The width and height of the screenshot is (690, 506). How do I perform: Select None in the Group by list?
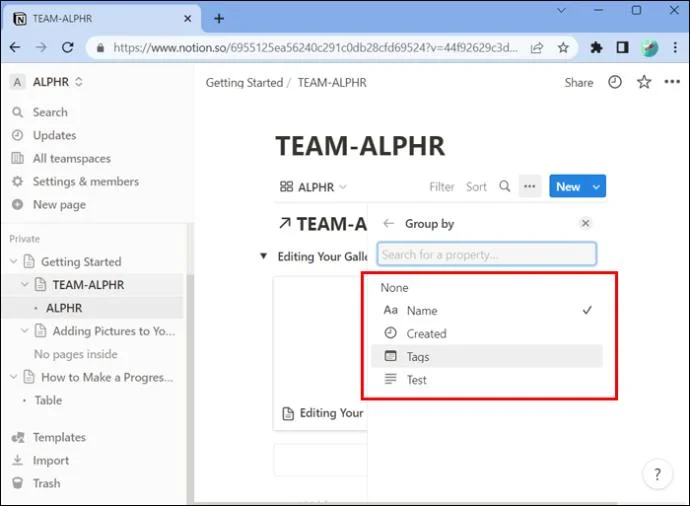394,288
